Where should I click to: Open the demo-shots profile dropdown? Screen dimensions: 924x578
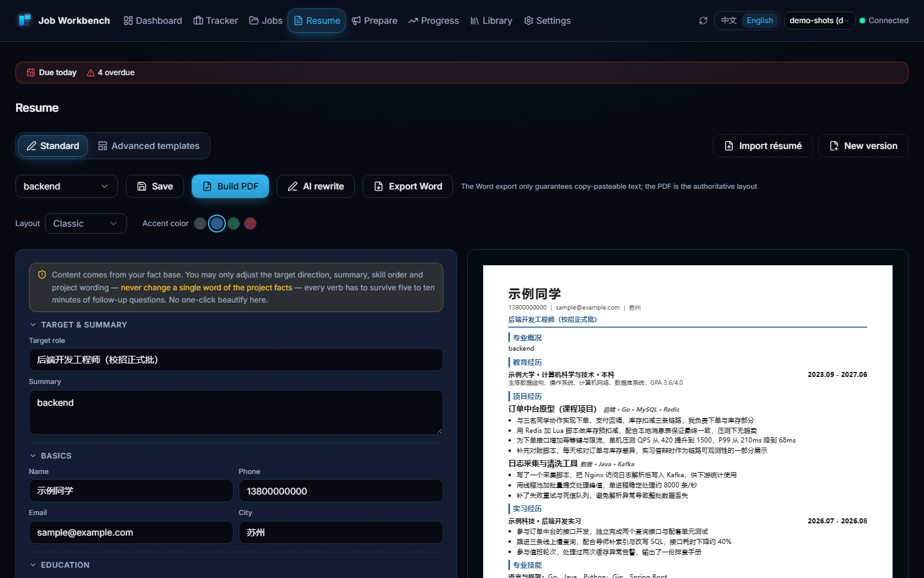click(x=819, y=21)
